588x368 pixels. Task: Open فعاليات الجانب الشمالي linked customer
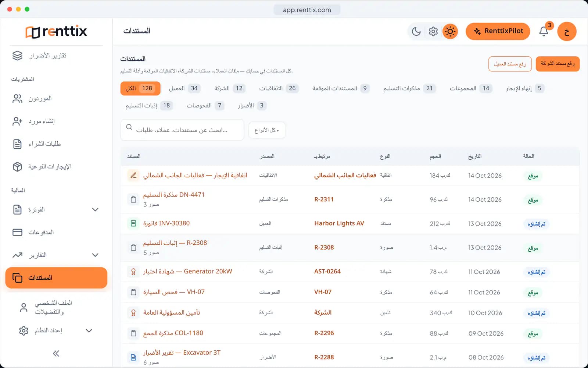(x=345, y=176)
